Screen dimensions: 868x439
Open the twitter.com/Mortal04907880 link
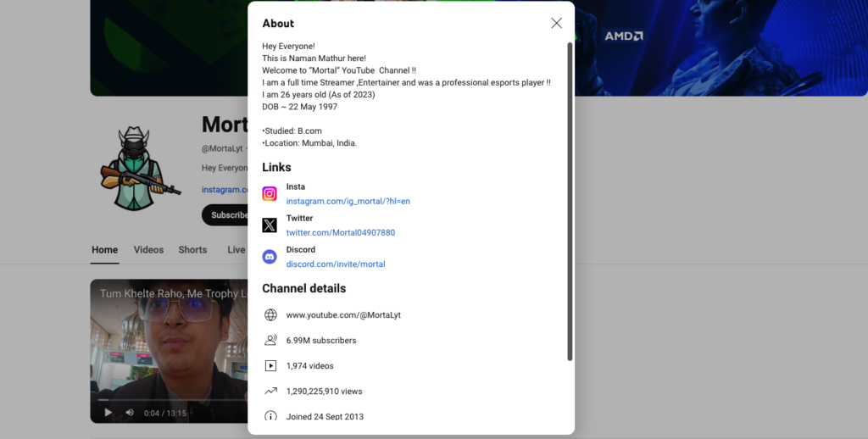point(340,233)
